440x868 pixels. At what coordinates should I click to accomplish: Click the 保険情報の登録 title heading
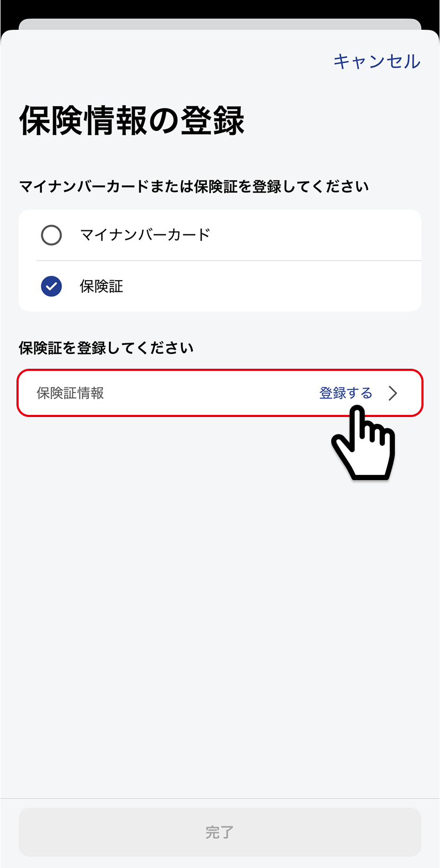tap(132, 121)
